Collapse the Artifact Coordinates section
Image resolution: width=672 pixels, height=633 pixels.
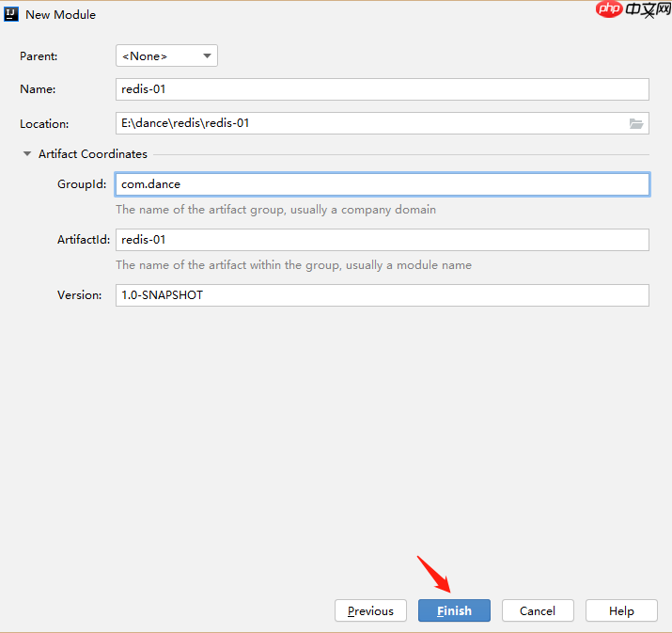coord(27,153)
